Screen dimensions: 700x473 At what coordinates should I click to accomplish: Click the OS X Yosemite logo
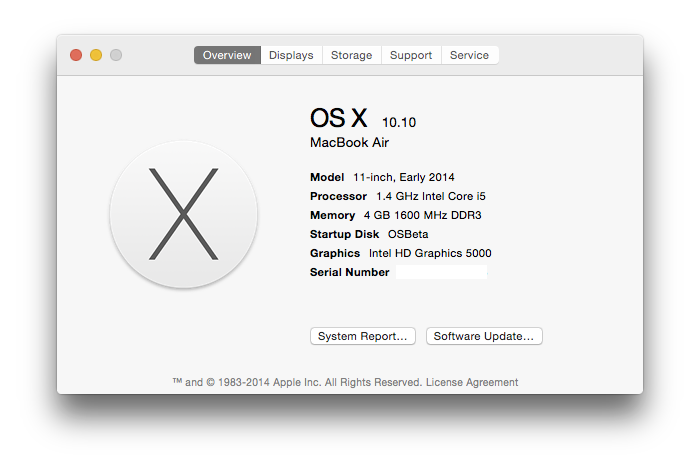click(183, 214)
